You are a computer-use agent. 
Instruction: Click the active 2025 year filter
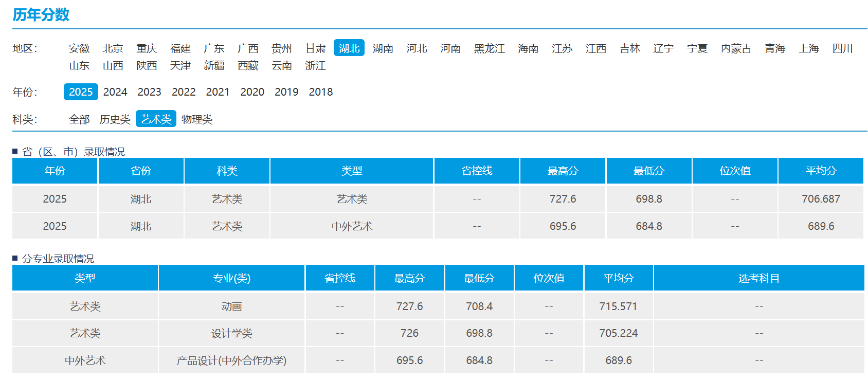(81, 92)
